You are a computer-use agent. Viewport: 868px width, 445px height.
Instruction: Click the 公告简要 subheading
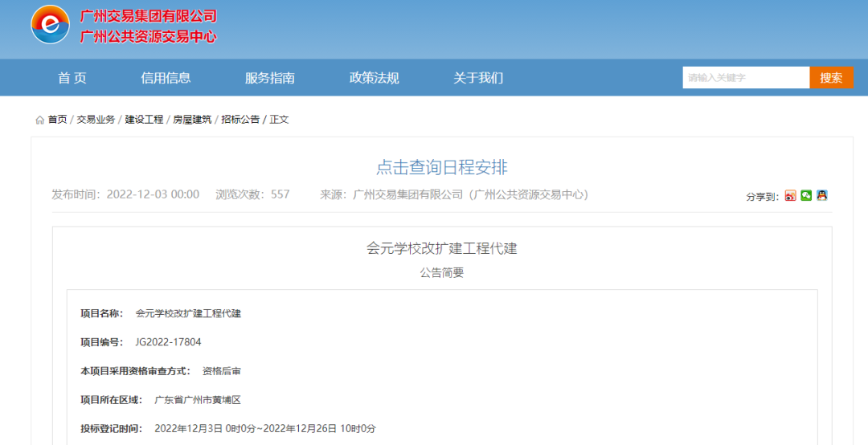coord(442,273)
